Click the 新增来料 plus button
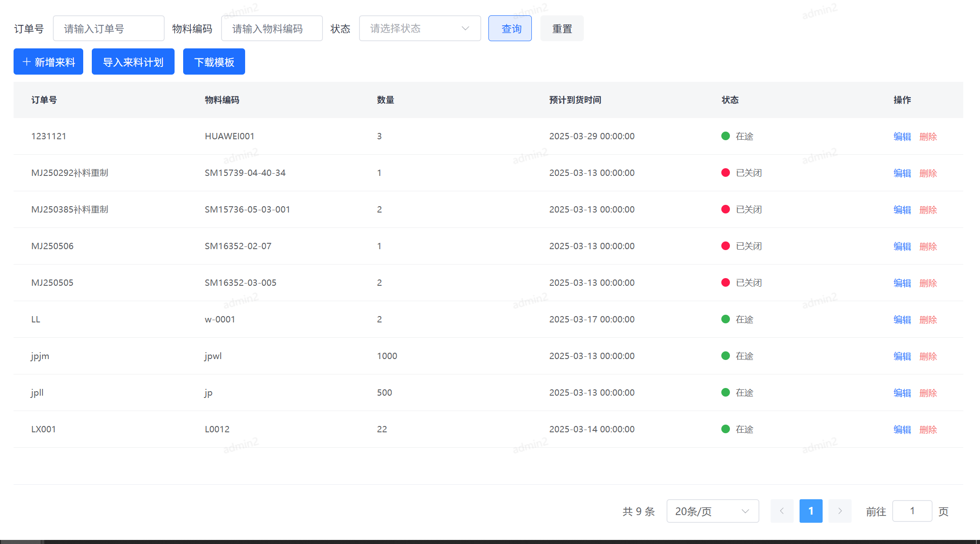This screenshot has width=980, height=544. (48, 62)
